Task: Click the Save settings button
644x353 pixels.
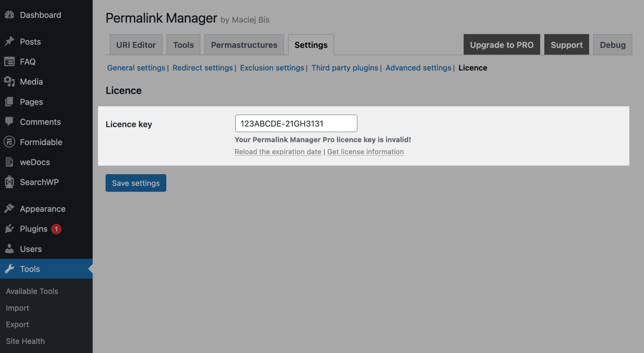Action: pyautogui.click(x=136, y=183)
